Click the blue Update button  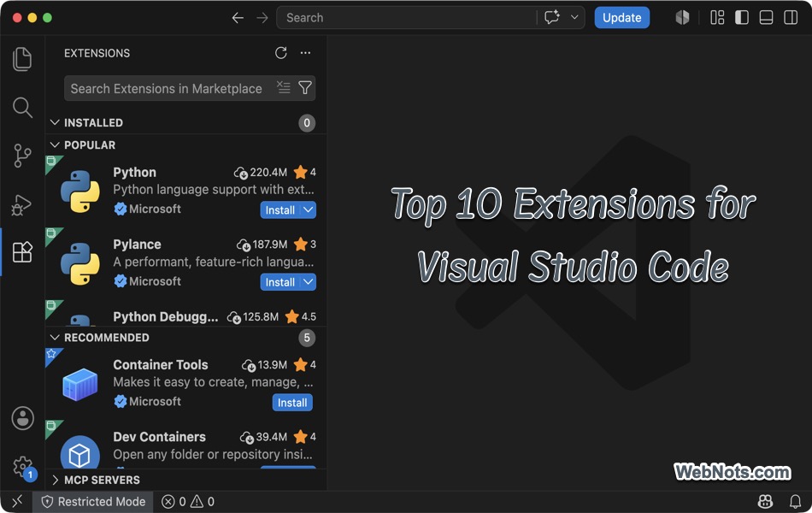coord(622,18)
